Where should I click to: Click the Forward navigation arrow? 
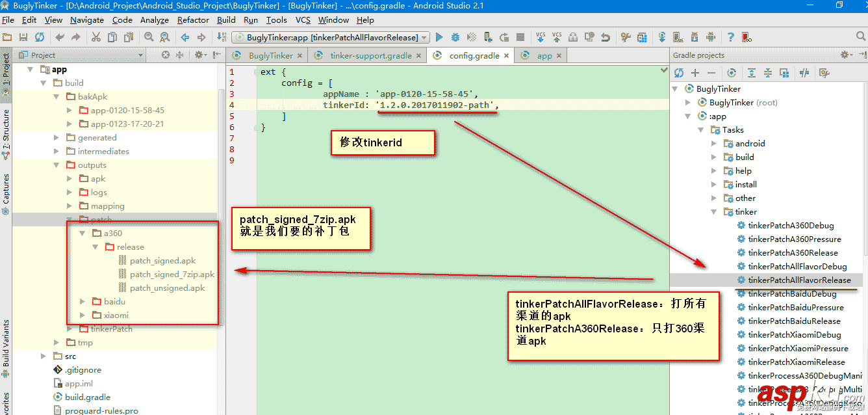[201, 38]
